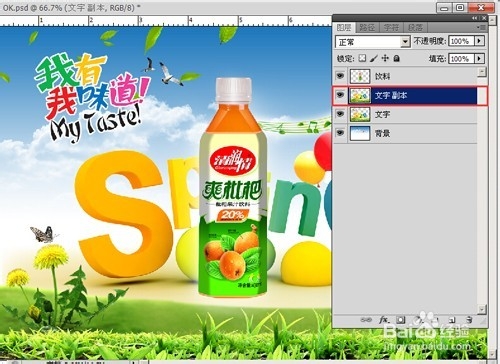This screenshot has width=500, height=364.
Task: Select the 背景 layer thumbnail
Action: pos(360,134)
